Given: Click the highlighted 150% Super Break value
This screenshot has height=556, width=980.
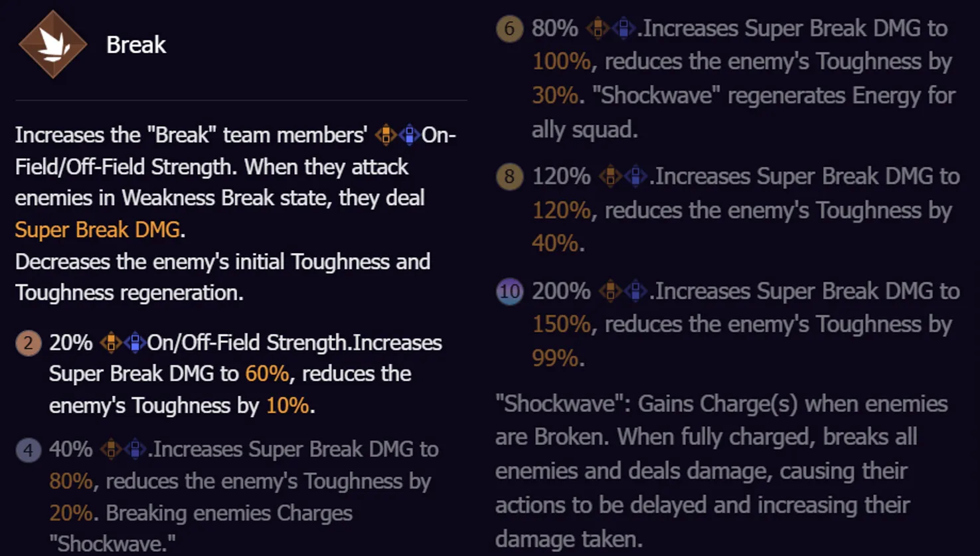Looking at the screenshot, I should (561, 324).
